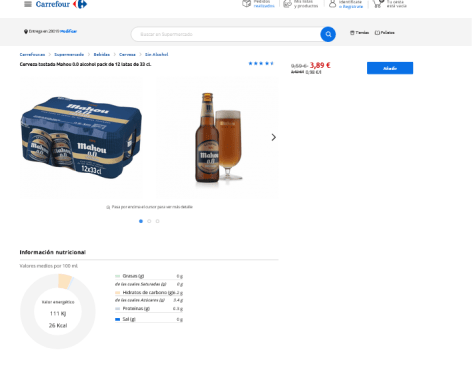
Task: Click the Tiendas store icon
Action: click(x=352, y=33)
